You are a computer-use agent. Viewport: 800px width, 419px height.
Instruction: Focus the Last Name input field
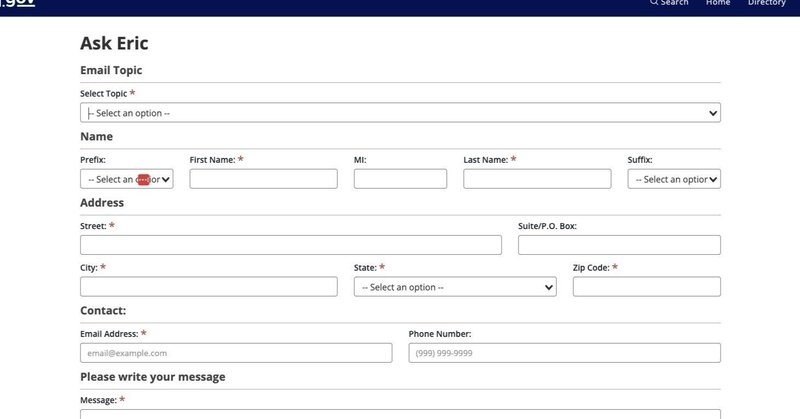[537, 179]
